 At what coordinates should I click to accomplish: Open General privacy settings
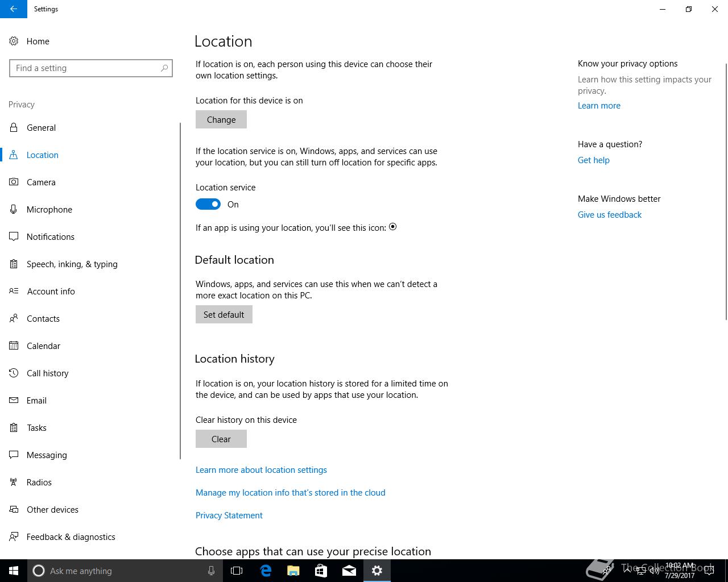[x=91, y=127]
